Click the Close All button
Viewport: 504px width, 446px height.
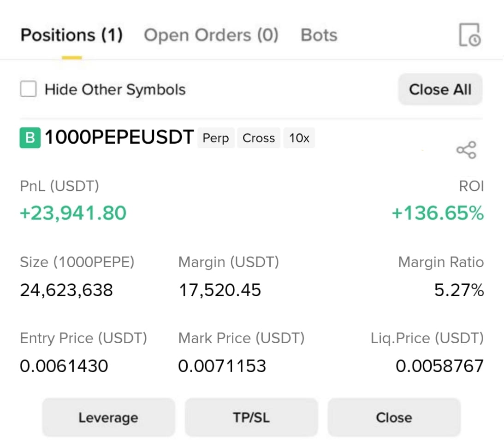440,89
